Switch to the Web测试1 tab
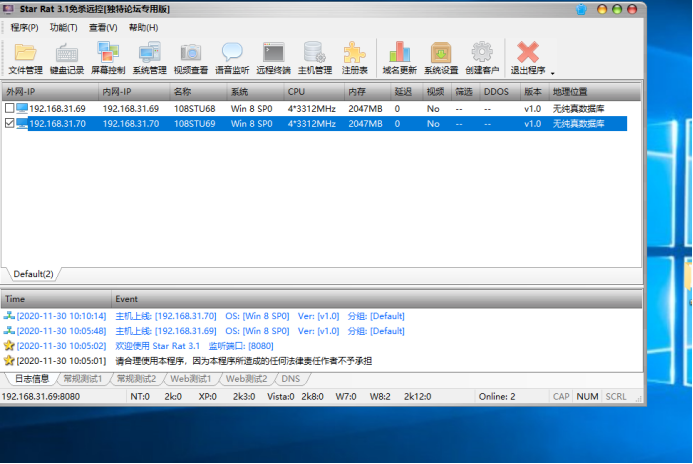Screen dimensions: 693x464 click(190, 379)
